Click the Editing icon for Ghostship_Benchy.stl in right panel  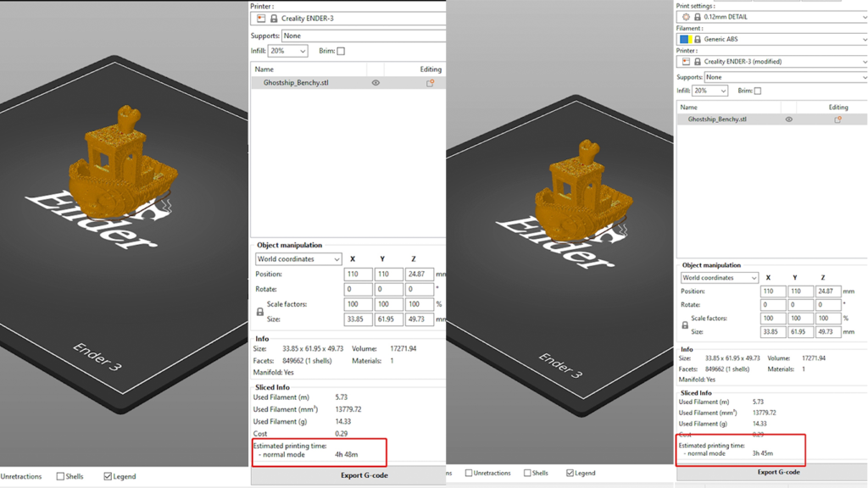click(x=838, y=119)
